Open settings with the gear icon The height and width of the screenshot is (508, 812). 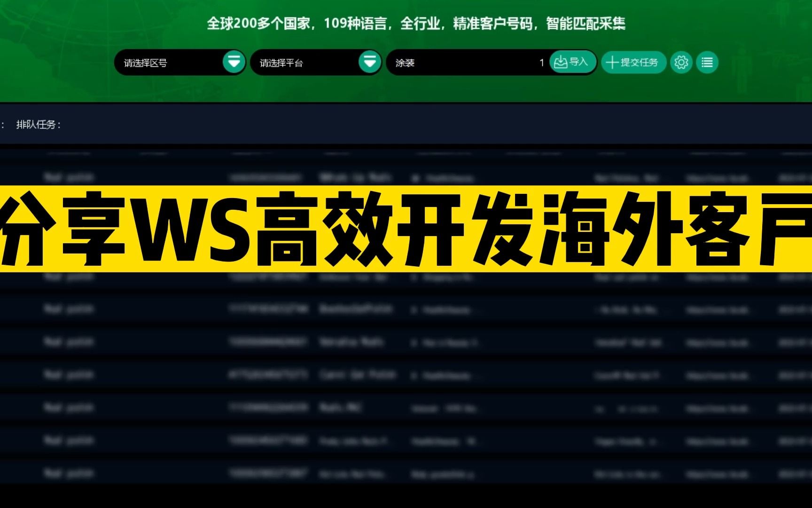681,62
